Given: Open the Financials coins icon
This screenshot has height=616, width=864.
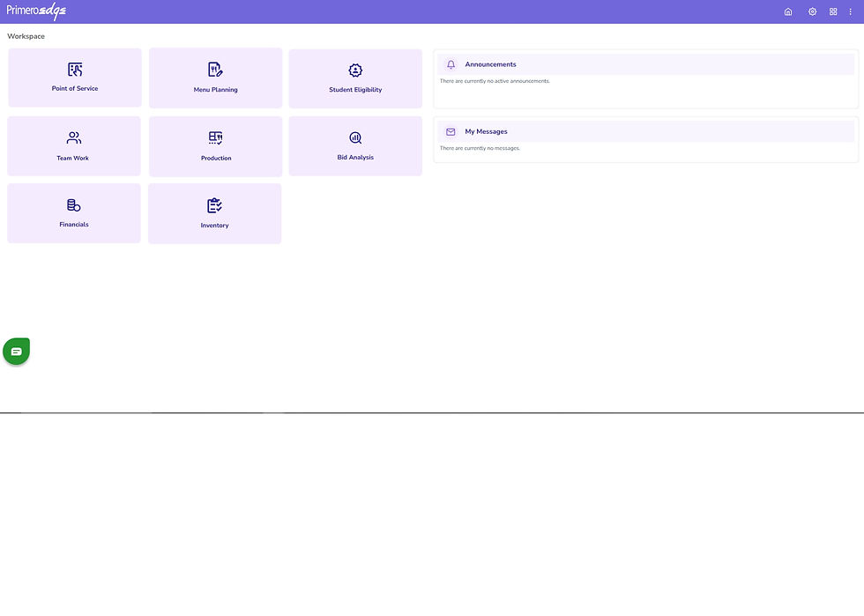Looking at the screenshot, I should (x=74, y=205).
